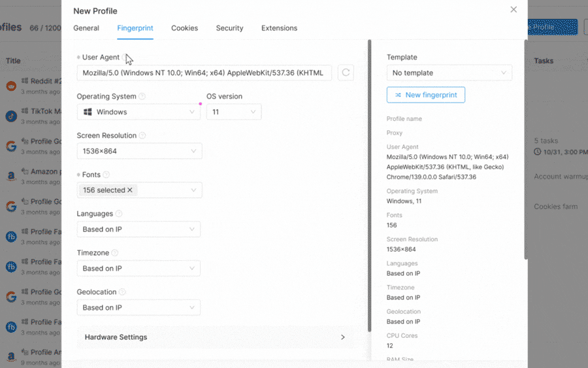
Task: Open the General tab
Action: coord(86,28)
